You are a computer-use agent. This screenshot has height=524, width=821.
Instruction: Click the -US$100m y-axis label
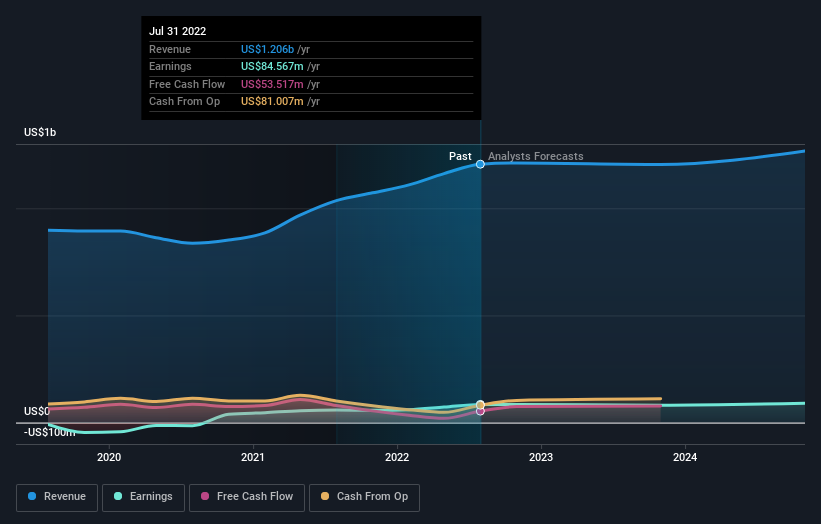pyautogui.click(x=50, y=432)
